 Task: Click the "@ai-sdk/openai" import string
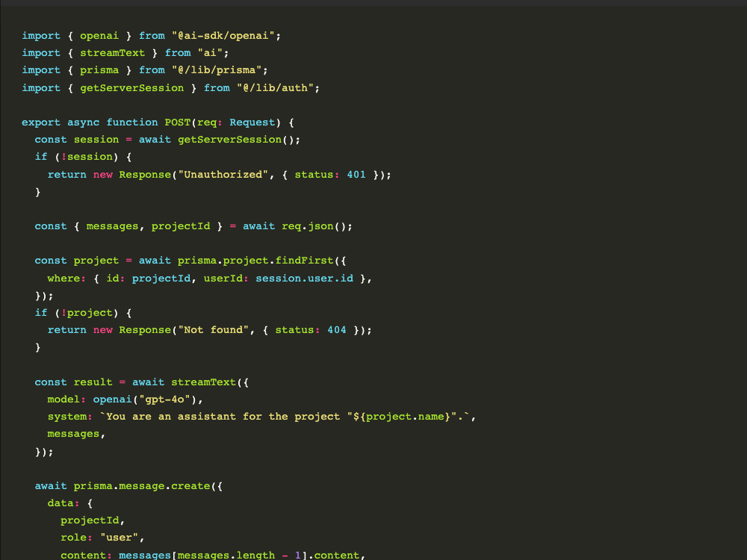point(223,36)
